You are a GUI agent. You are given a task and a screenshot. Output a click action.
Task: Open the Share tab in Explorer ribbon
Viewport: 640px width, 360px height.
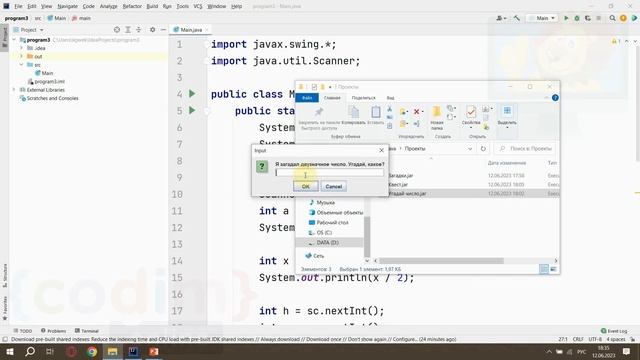tap(363, 98)
